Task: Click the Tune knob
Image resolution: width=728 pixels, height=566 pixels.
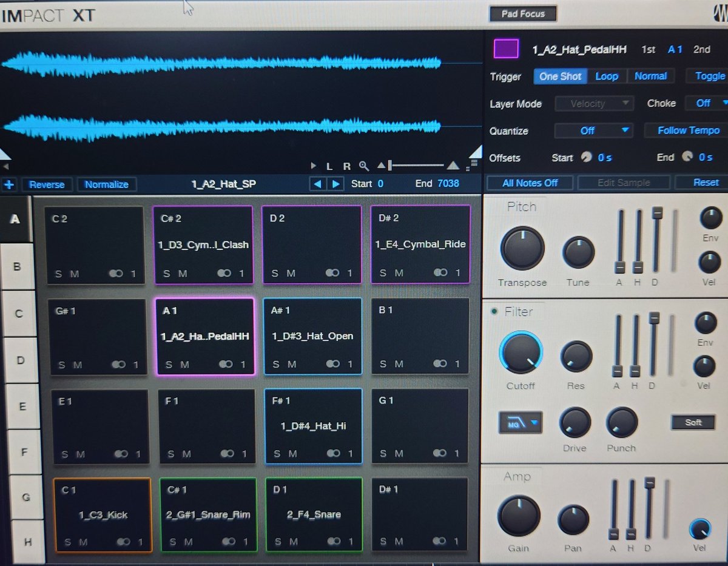Action: 578,253
